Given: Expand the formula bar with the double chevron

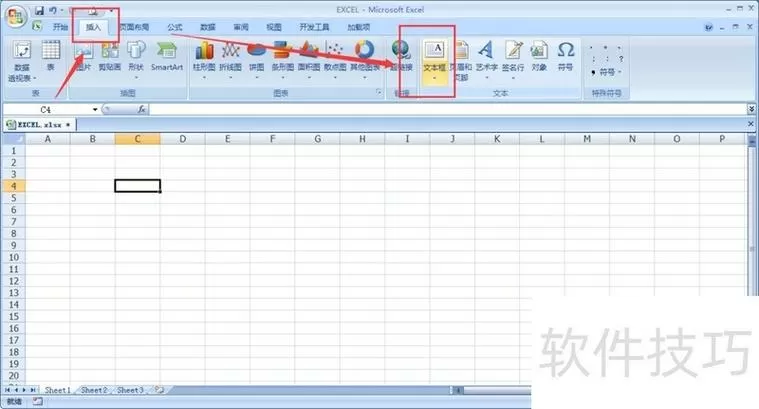Looking at the screenshot, I should [751, 109].
